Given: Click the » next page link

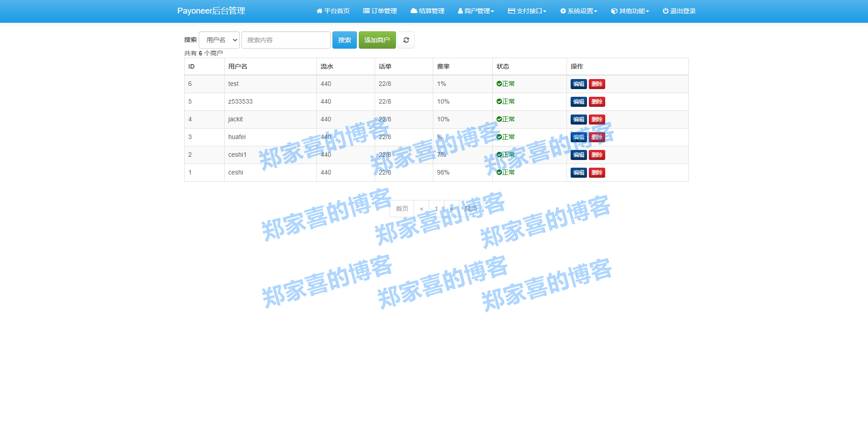Looking at the screenshot, I should point(452,209).
